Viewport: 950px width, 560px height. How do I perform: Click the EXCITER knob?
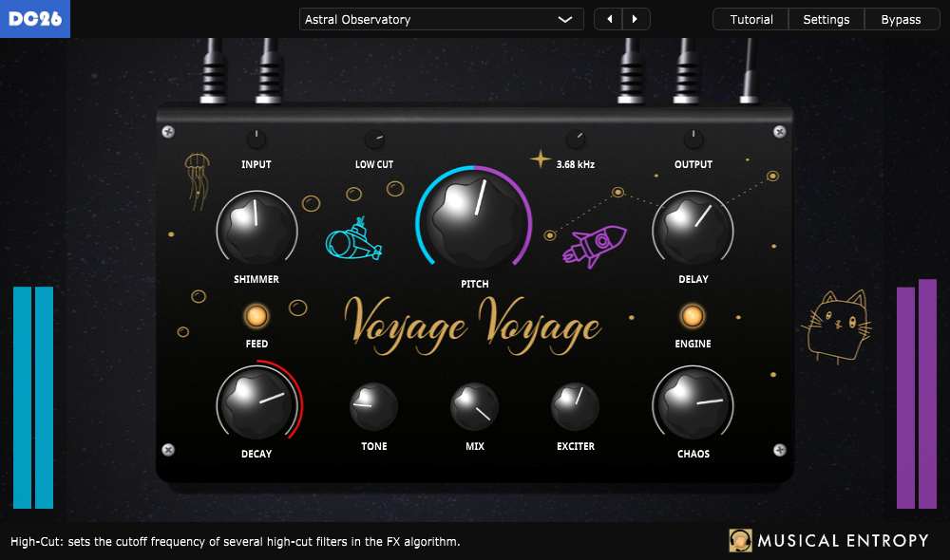[x=575, y=406]
